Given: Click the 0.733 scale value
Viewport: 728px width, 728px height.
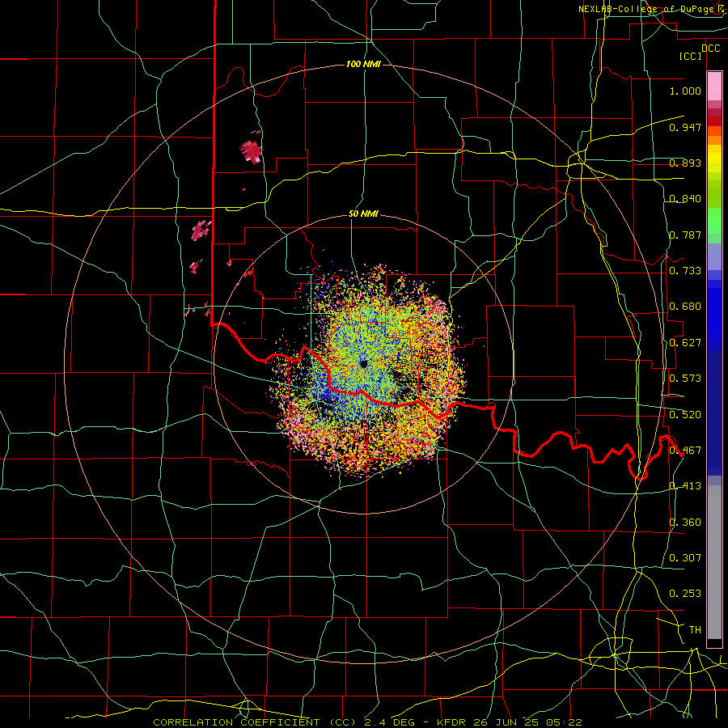Looking at the screenshot, I should (685, 270).
